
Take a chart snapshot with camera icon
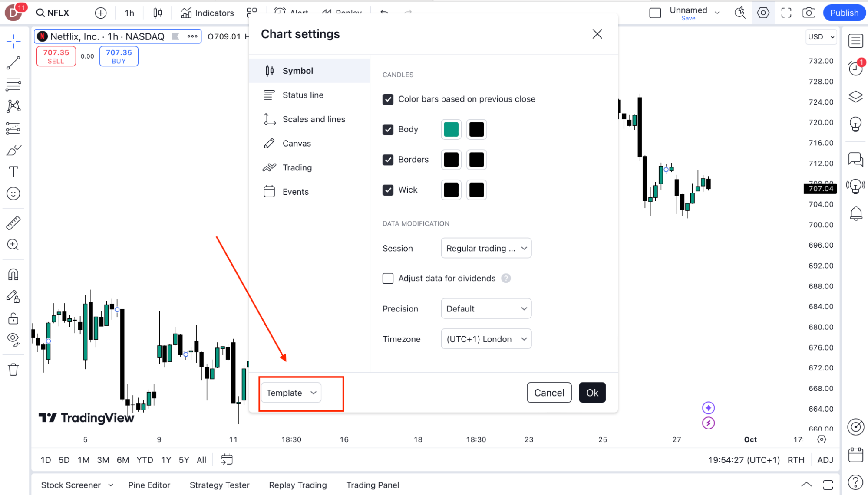pyautogui.click(x=809, y=13)
